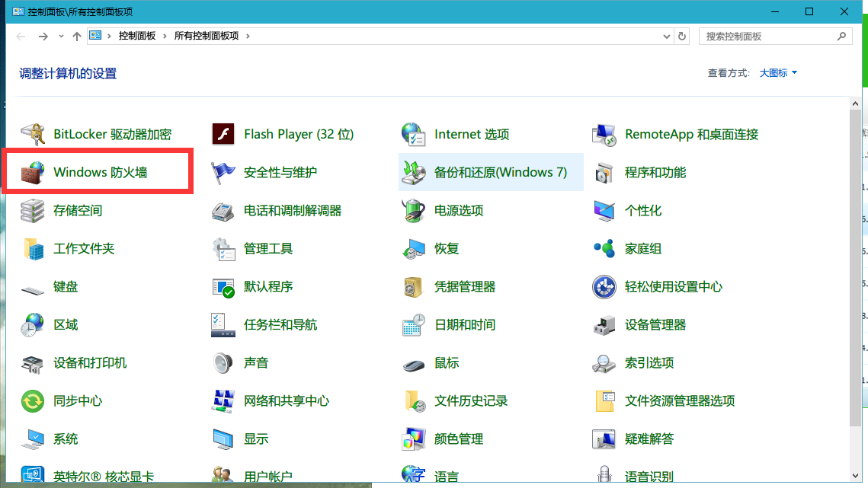The width and height of the screenshot is (868, 488).
Task: Click the 所有控制面板项 breadcrumb
Action: click(x=207, y=36)
